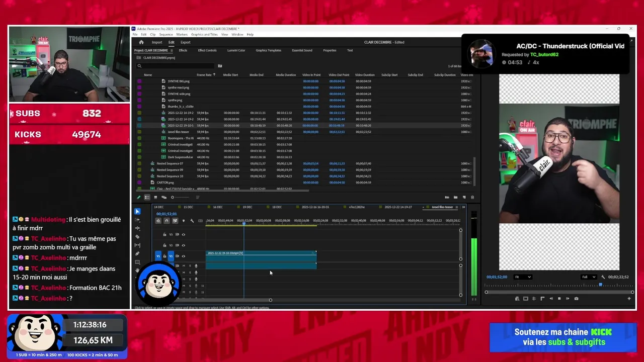
Task: Select the video clip on track V1
Action: 261,256
